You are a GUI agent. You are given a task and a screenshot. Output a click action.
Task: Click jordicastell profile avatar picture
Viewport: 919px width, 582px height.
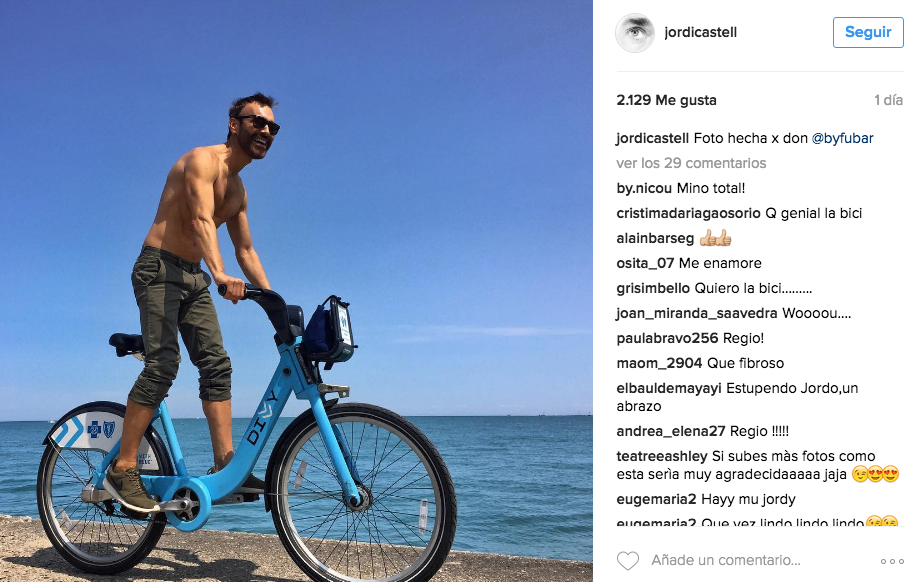635,33
